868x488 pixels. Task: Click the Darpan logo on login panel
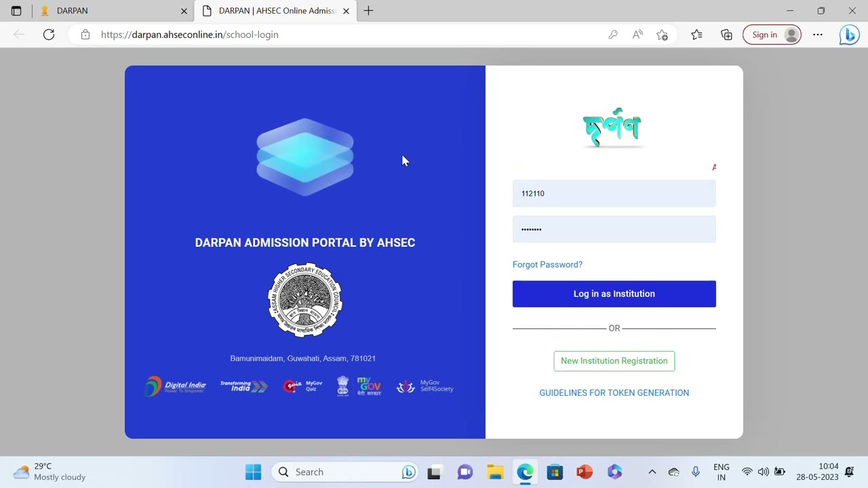613,127
